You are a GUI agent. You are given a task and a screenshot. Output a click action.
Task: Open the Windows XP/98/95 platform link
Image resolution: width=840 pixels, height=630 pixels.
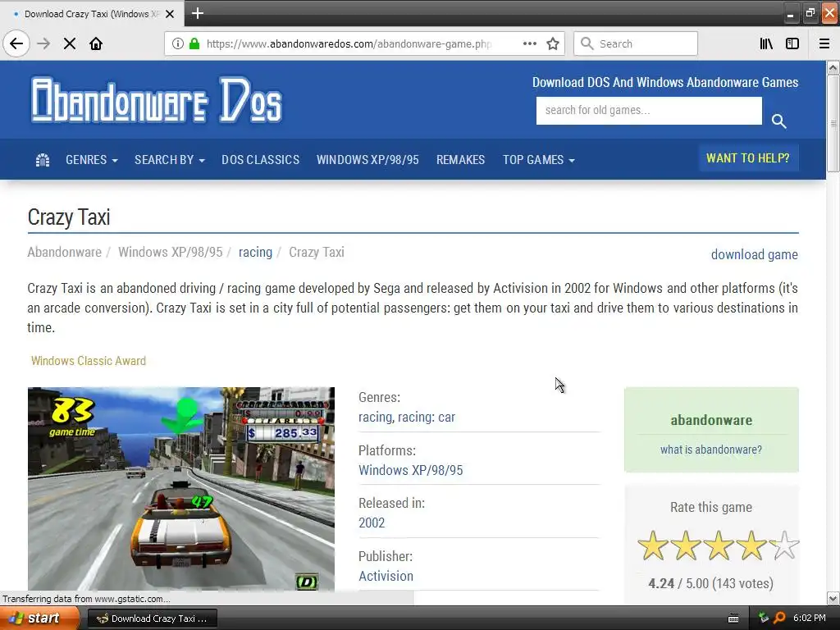(410, 470)
